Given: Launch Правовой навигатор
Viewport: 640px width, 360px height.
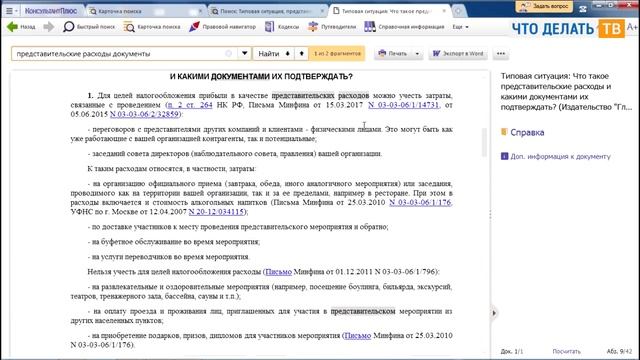Looking at the screenshot, I should pyautogui.click(x=222, y=27).
